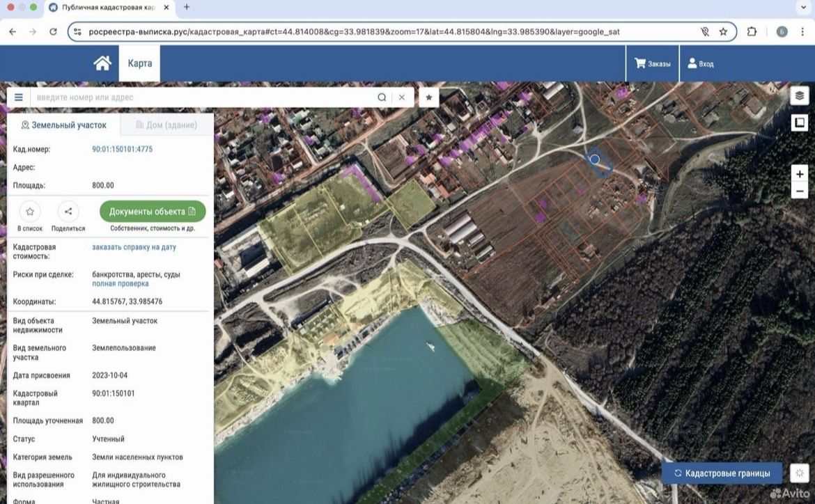
Task: Open the browser profile avatar
Action: tap(782, 32)
